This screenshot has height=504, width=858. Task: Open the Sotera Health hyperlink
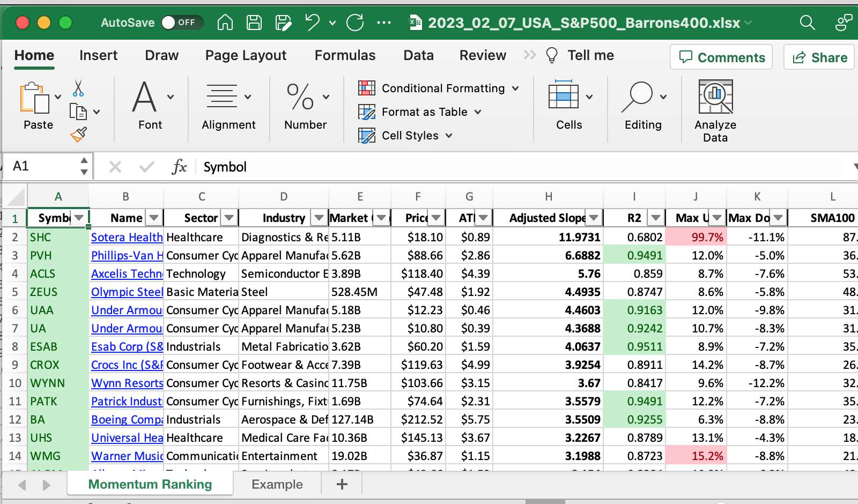127,237
